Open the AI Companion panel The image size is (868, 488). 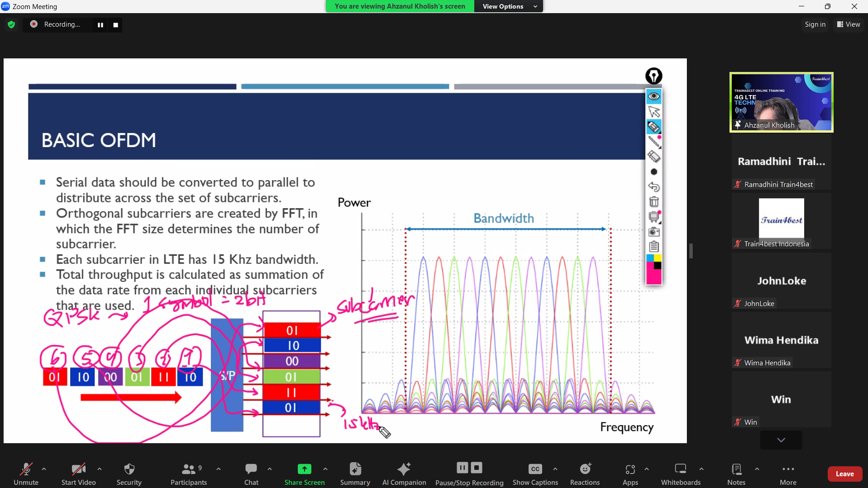(403, 473)
